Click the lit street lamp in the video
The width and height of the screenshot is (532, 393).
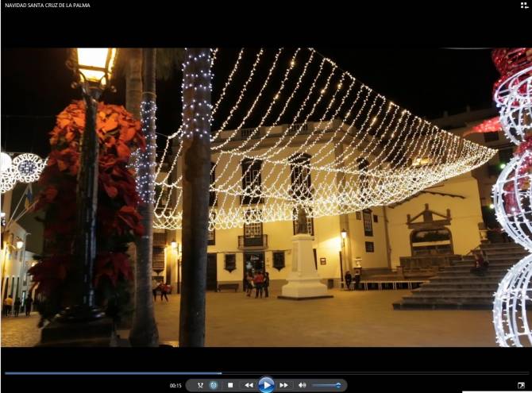tap(94, 62)
